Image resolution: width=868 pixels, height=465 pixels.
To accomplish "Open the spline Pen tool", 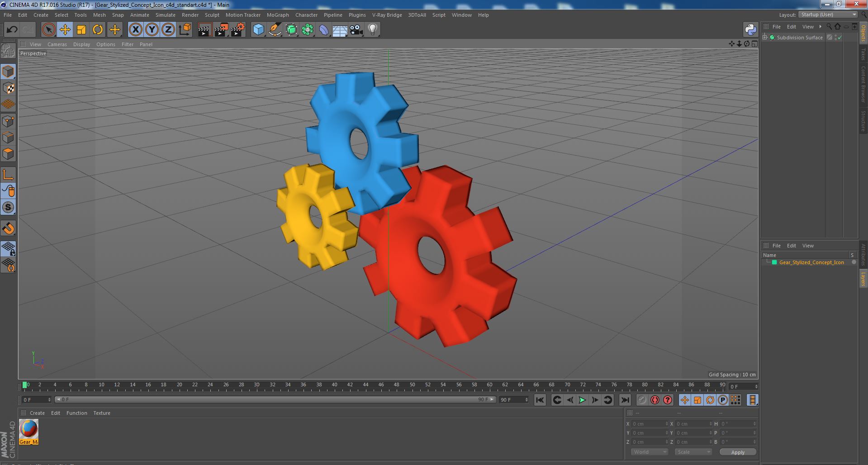I will click(275, 30).
